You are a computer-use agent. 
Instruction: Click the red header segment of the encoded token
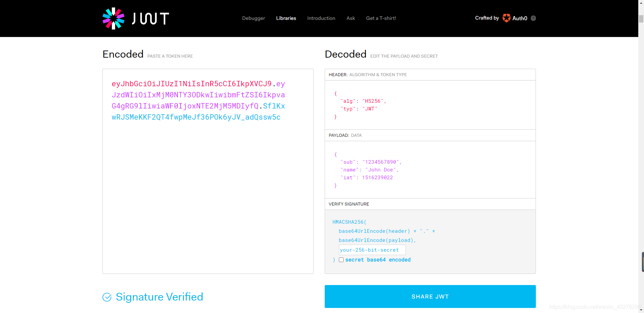[x=192, y=84]
